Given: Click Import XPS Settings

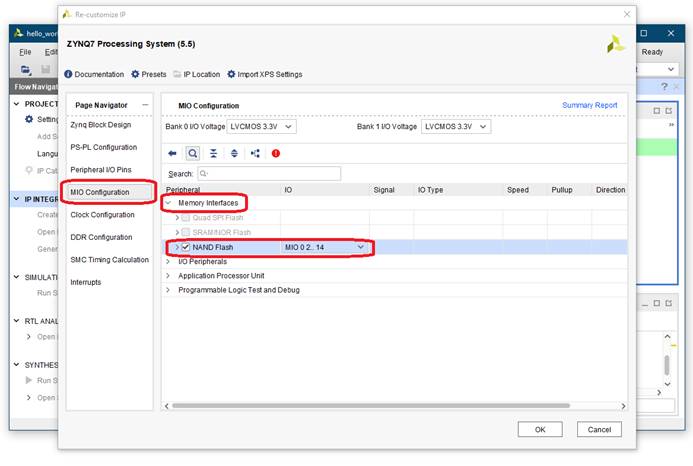Looking at the screenshot, I should pos(264,74).
